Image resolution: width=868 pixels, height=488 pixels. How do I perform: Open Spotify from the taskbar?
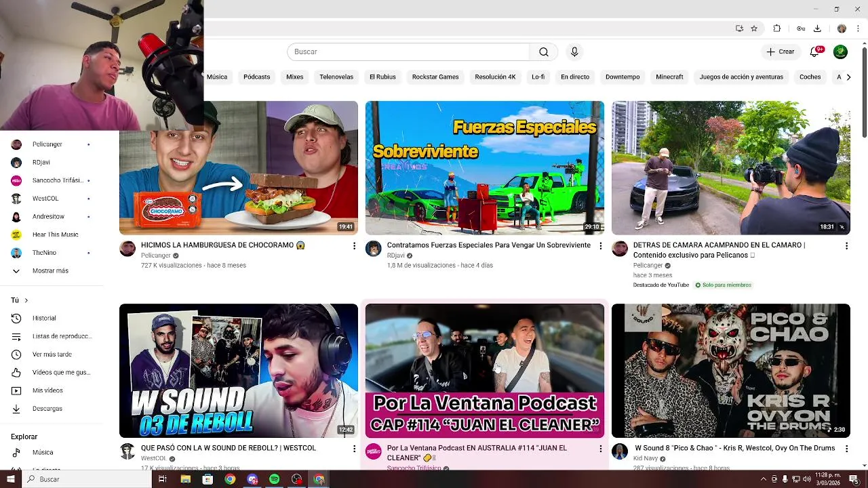point(274,479)
